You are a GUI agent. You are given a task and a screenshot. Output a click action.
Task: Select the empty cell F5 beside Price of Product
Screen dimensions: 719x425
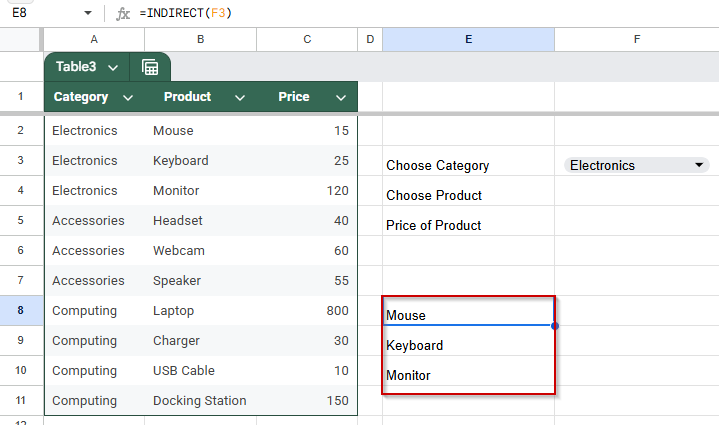coord(637,221)
